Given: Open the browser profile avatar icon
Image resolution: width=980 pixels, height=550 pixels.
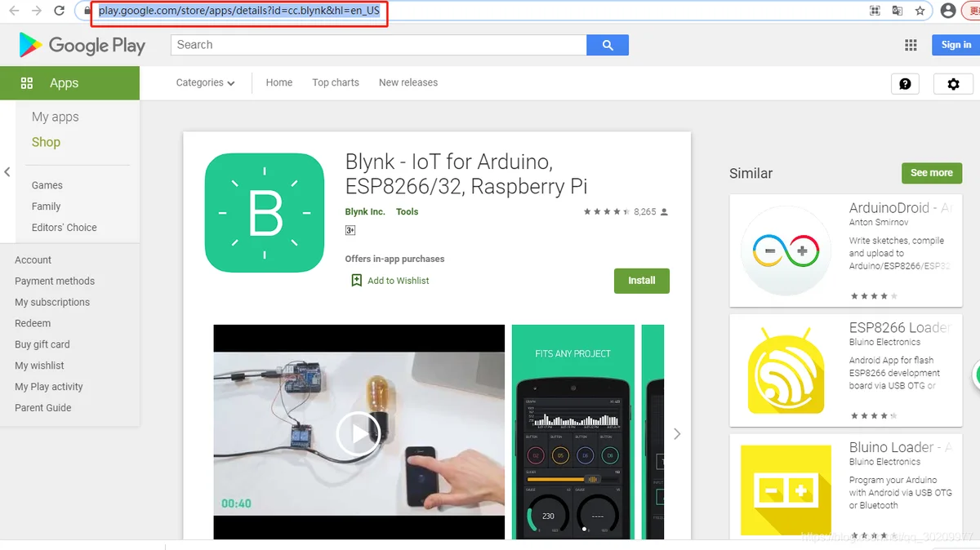Looking at the screenshot, I should point(947,11).
